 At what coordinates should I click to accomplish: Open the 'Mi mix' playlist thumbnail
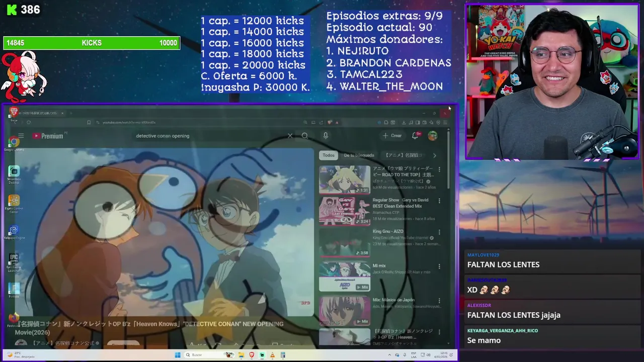(x=345, y=277)
